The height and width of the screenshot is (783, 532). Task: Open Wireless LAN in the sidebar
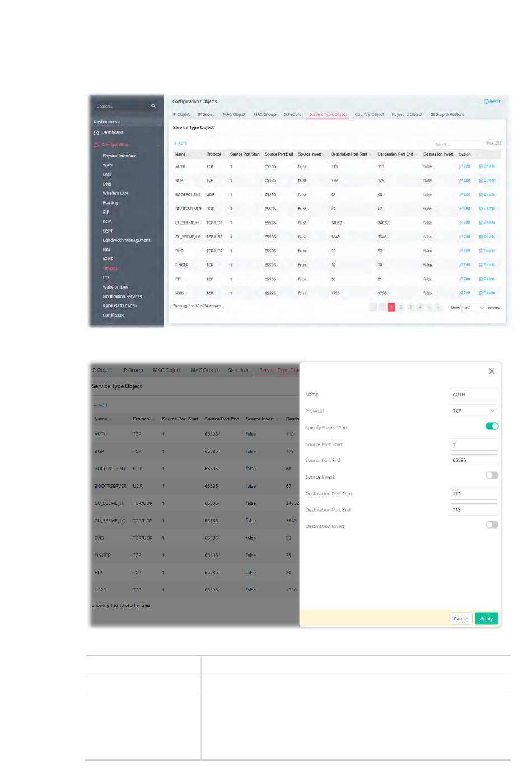click(115, 193)
